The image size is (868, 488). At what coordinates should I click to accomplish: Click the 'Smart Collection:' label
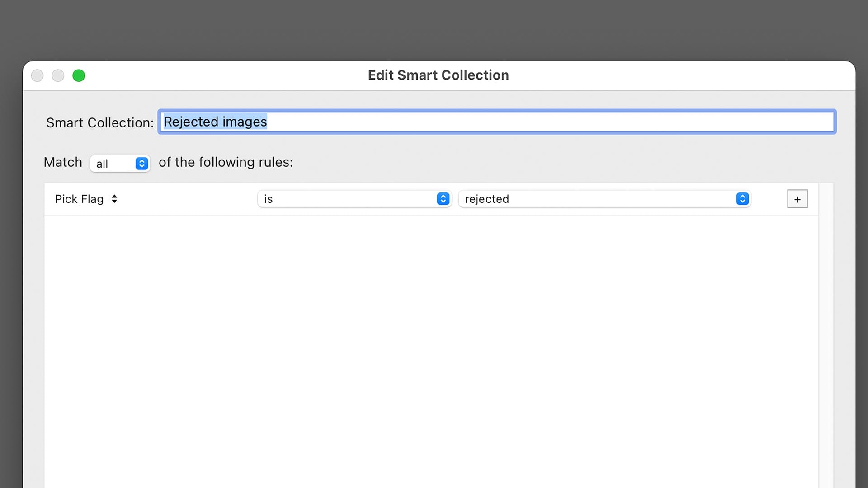[100, 123]
